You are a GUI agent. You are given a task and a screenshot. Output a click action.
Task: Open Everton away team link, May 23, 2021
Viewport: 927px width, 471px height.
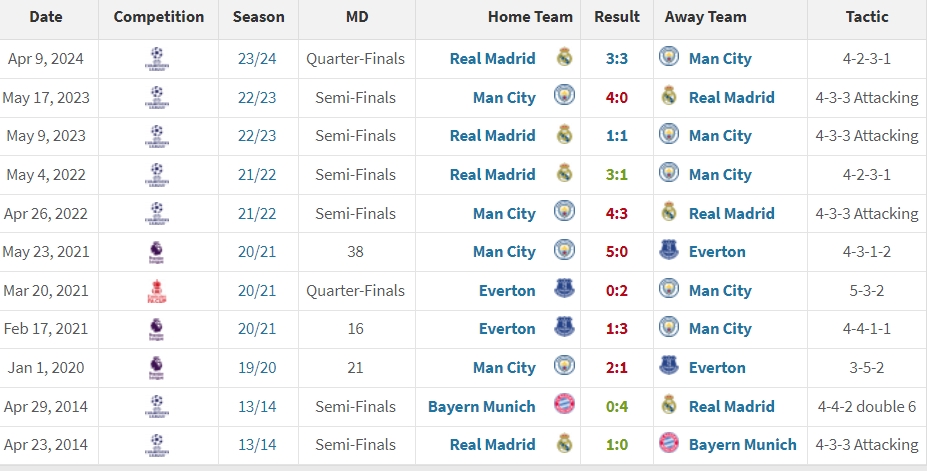point(717,252)
